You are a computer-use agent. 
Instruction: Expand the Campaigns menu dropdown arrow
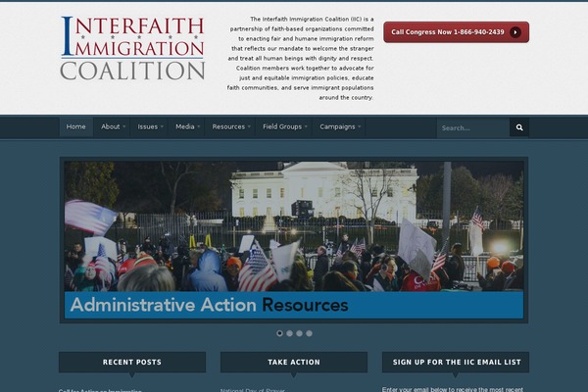click(x=360, y=126)
